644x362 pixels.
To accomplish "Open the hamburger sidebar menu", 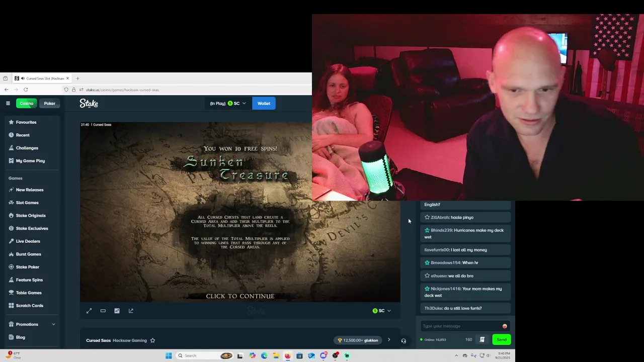I will [x=8, y=103].
